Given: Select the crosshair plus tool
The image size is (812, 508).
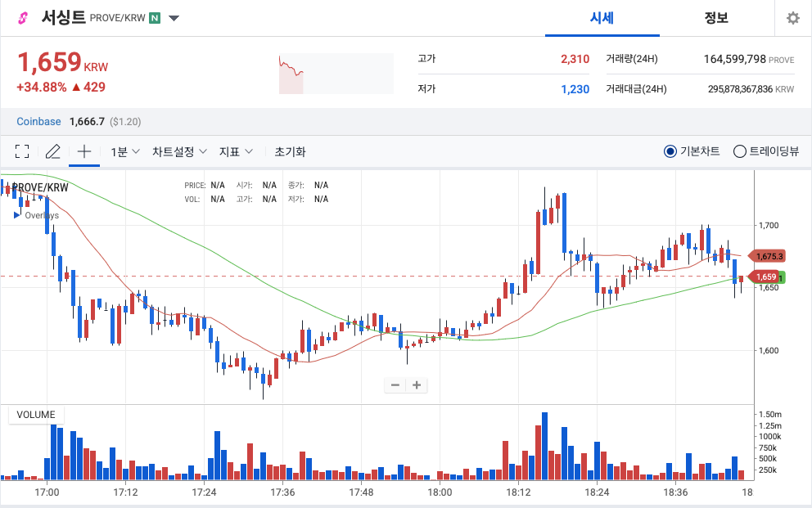Looking at the screenshot, I should [83, 151].
